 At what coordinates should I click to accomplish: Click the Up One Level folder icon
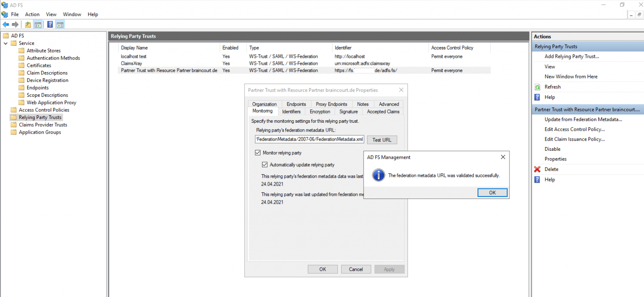[x=28, y=25]
